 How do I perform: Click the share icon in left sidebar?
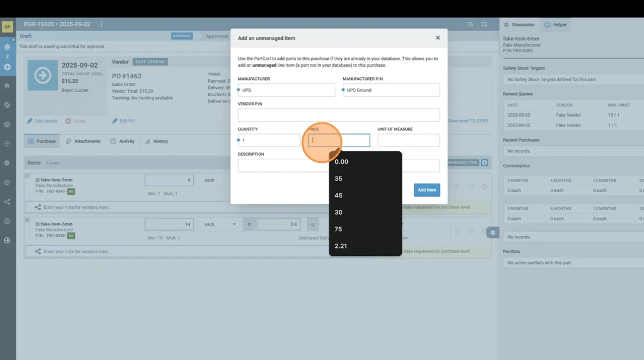point(7,202)
